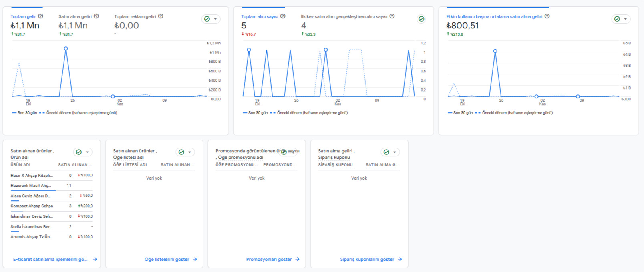This screenshot has width=644, height=272.
Task: Click baseline point near 09 in Etkin kullanıcı chart
Action: 578,96
